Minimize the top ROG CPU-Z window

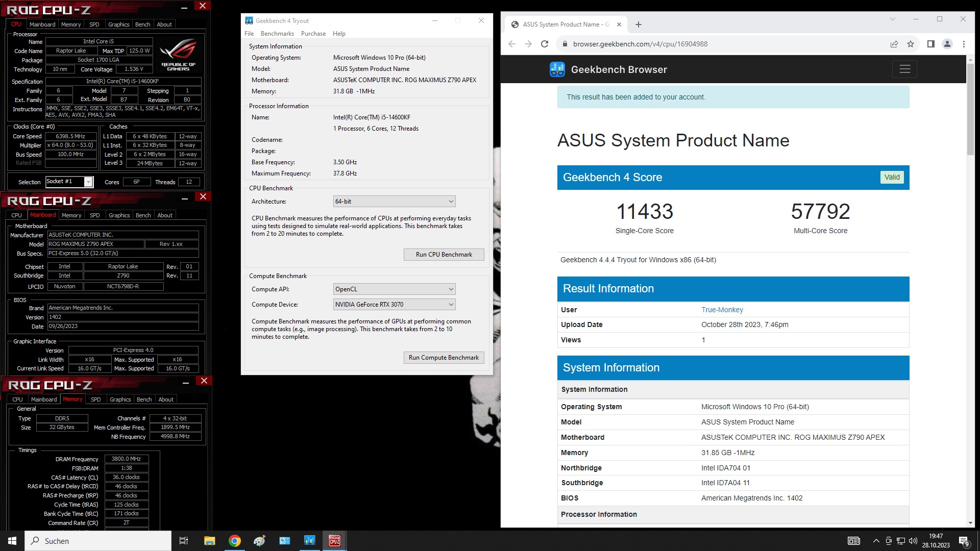pyautogui.click(x=184, y=7)
